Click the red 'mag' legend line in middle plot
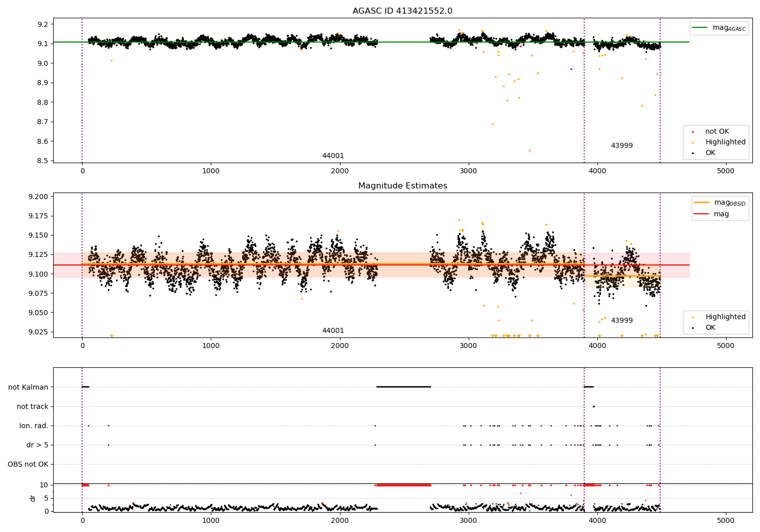This screenshot has height=532, width=760. [702, 214]
